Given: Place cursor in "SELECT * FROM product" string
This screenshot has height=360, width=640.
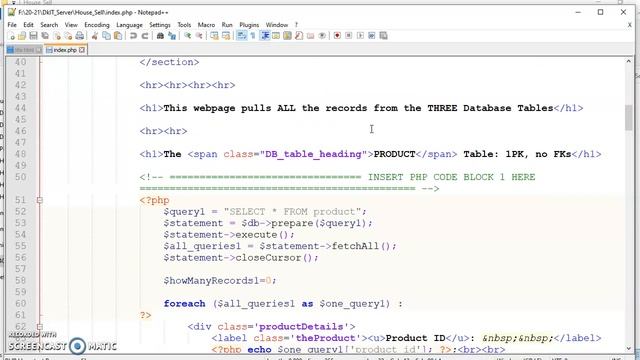Looking at the screenshot, I should 292,211.
